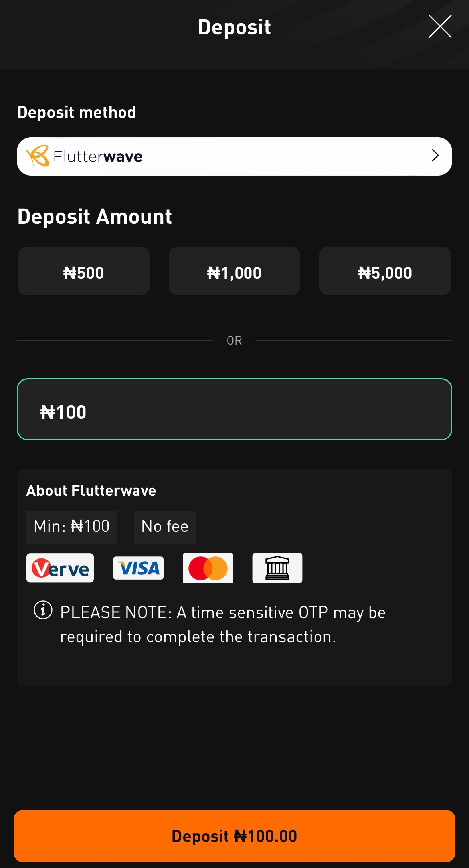Click the Mastercard logo
This screenshot has width=469, height=868.
(x=208, y=568)
